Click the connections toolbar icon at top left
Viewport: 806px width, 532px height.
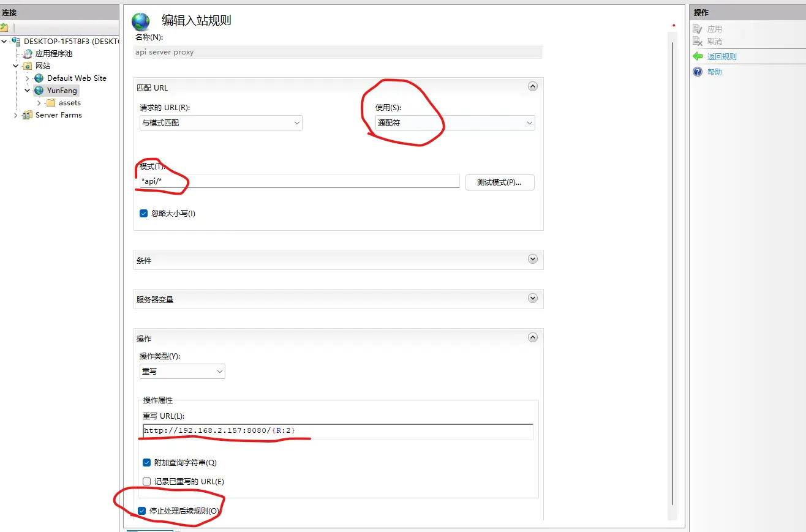click(x=4, y=28)
